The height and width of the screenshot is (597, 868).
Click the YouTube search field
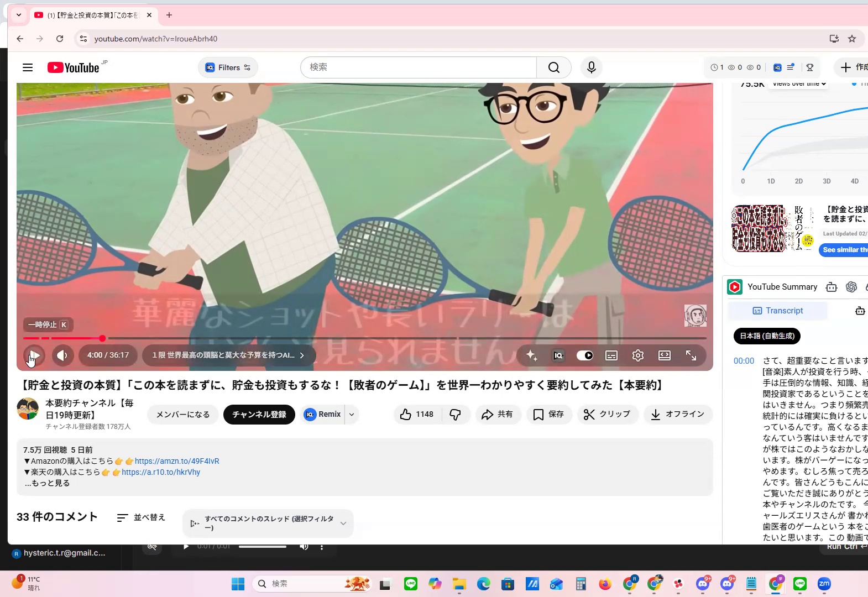[x=419, y=67]
